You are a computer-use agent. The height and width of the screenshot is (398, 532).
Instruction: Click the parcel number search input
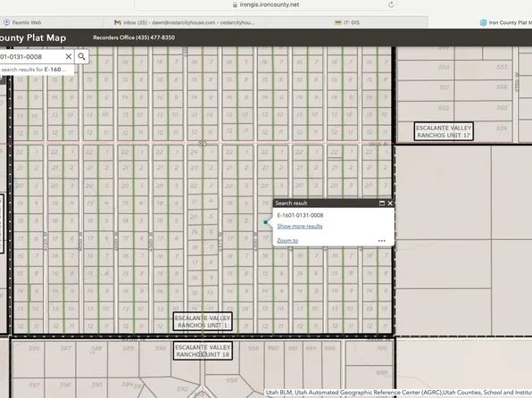31,56
